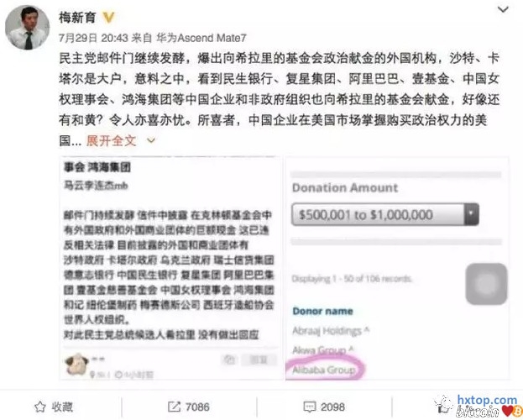The image size is (523, 420).
Task: Click the repost icon showing 7086
Action: (x=174, y=407)
